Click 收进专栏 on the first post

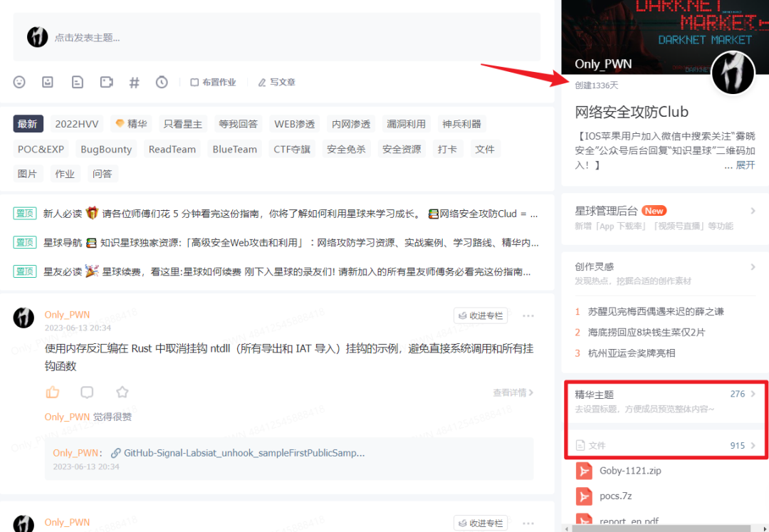(481, 315)
